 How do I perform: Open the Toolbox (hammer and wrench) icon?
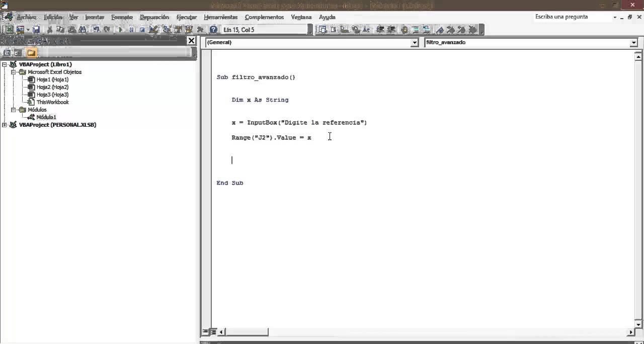(200, 30)
